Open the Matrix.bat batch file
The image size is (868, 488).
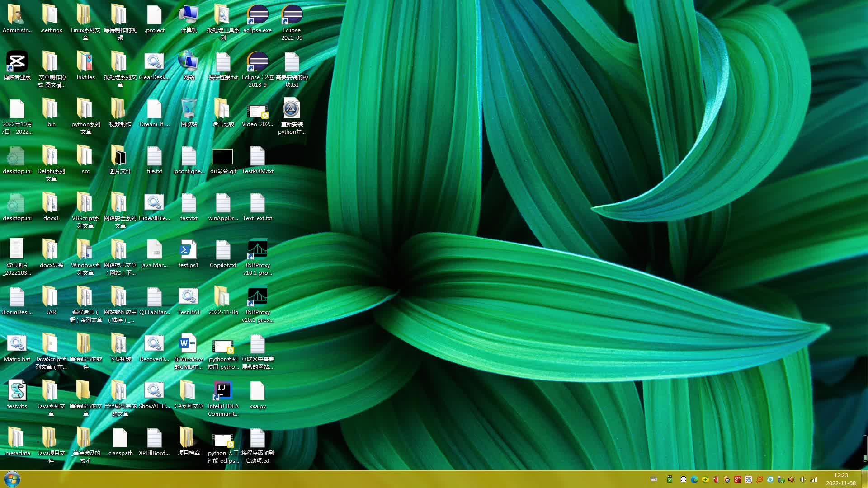17,344
